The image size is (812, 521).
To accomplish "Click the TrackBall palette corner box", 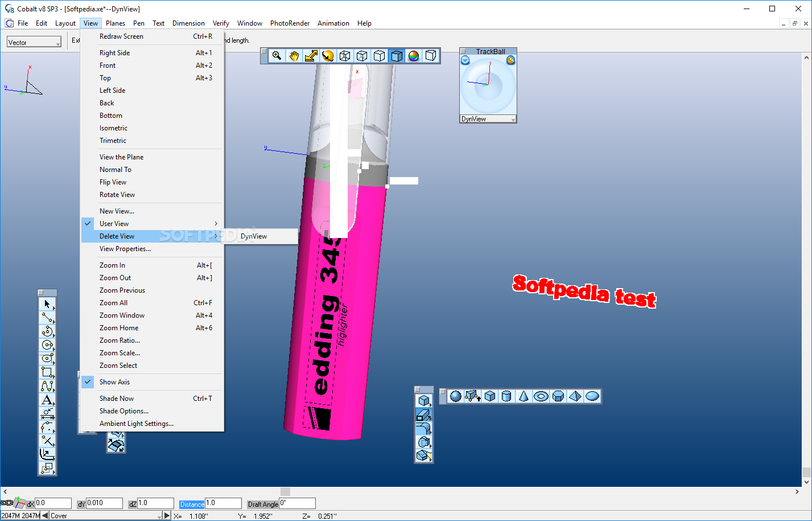I will tap(463, 51).
